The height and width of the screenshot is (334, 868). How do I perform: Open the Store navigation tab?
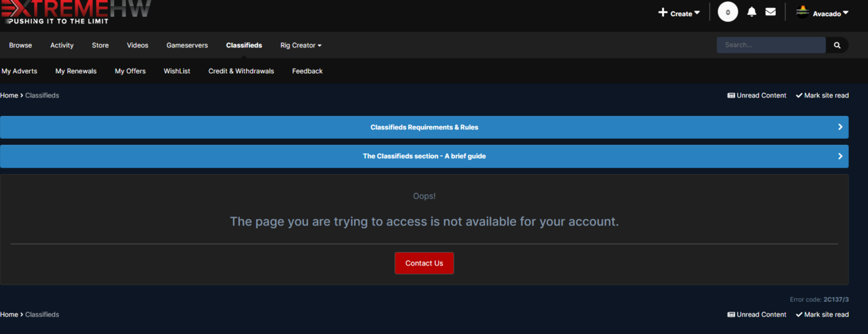click(x=100, y=45)
